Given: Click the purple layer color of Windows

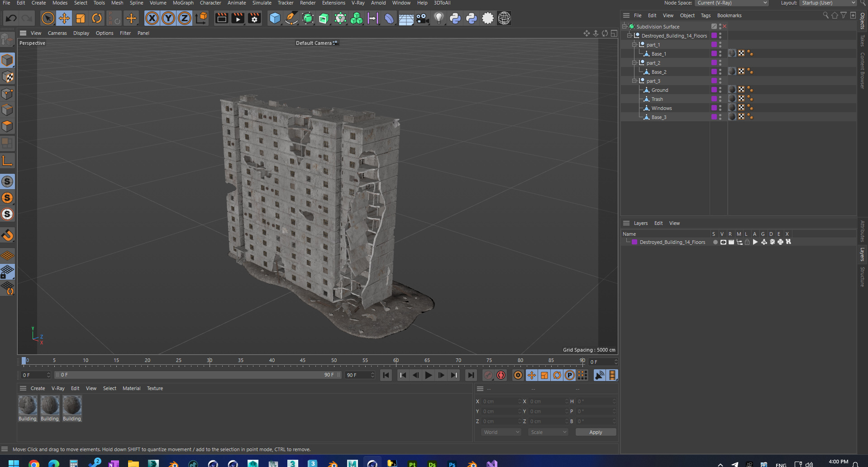Looking at the screenshot, I should pyautogui.click(x=714, y=108).
